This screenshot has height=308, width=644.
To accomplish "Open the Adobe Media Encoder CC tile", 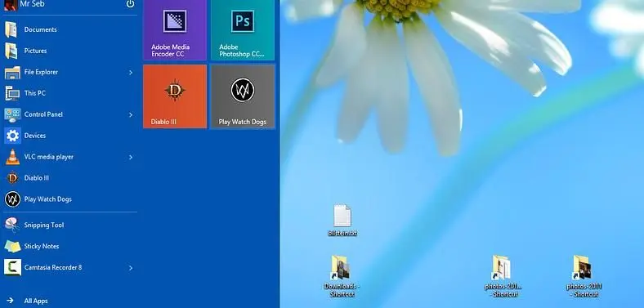I will pos(175,30).
